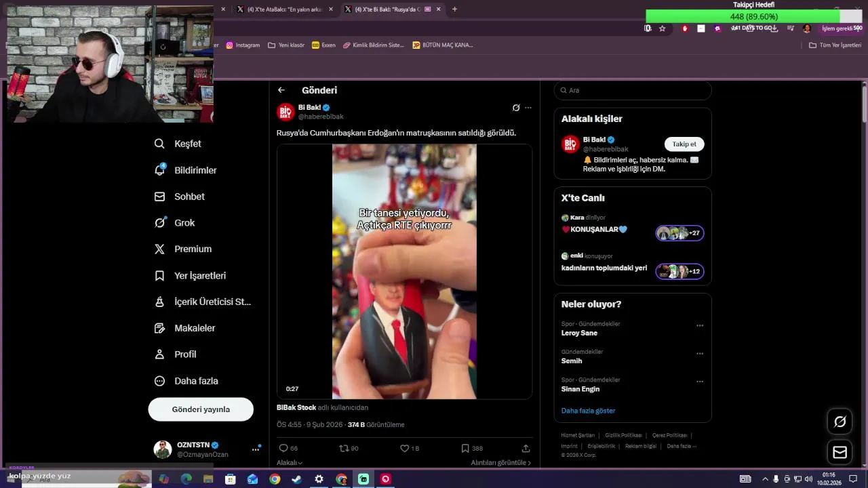Expand Alakalı sort dropdown
This screenshot has height=488, width=868.
[290, 463]
